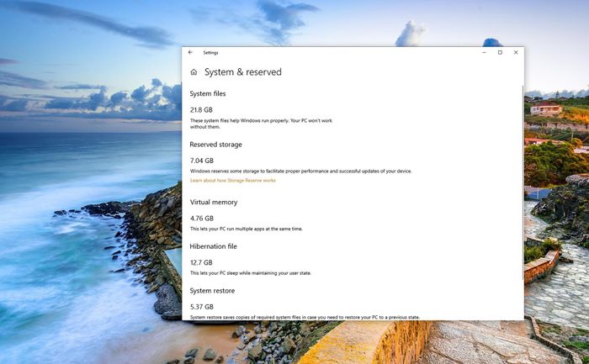Open Settings home via the house icon

click(194, 72)
